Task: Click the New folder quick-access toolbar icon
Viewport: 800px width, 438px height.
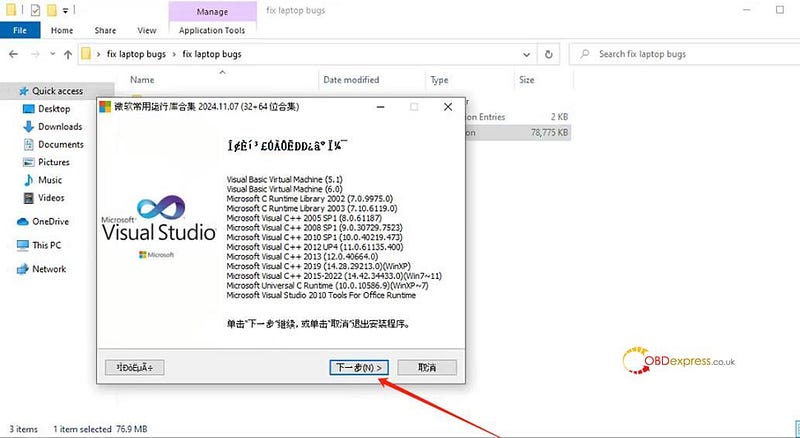Action: tap(52, 10)
